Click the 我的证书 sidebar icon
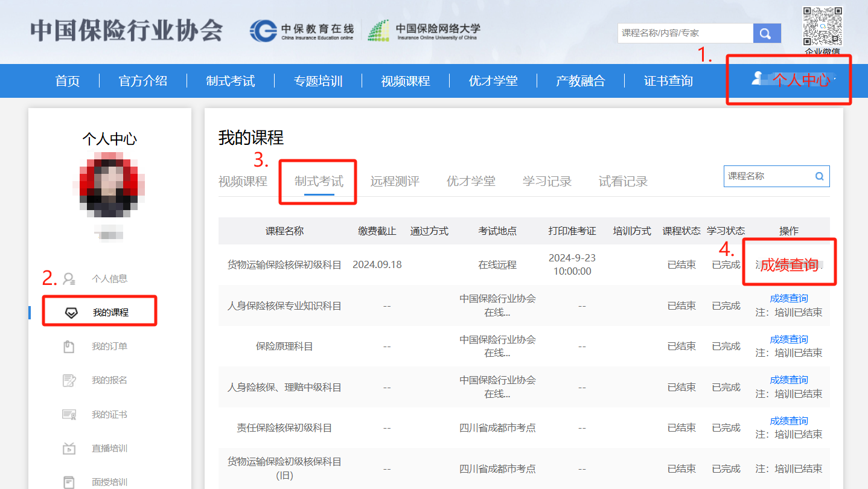 coord(69,415)
